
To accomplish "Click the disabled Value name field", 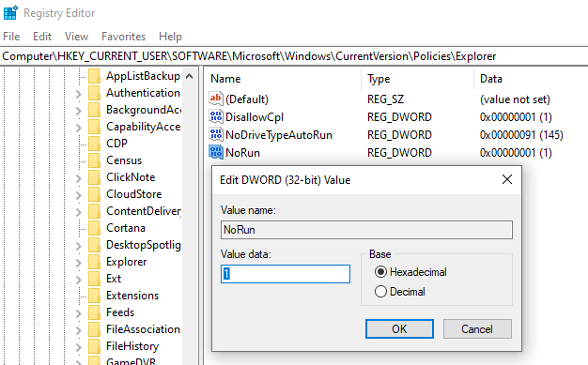I will (x=366, y=230).
